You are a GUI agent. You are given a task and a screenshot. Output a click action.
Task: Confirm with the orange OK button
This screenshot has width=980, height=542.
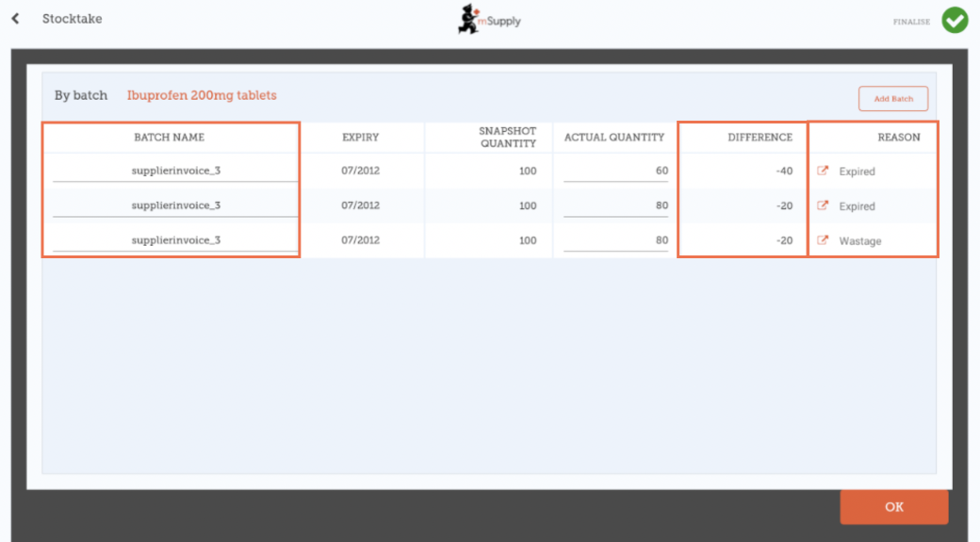(893, 507)
